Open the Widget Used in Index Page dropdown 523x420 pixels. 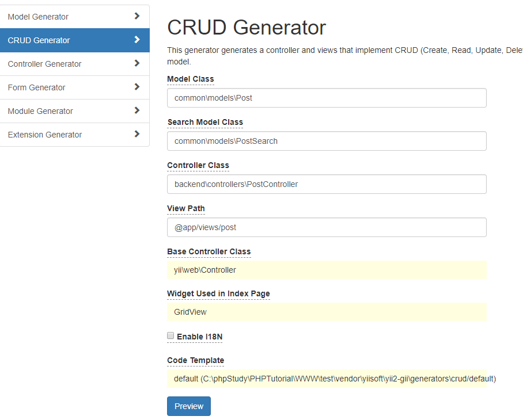pos(327,312)
